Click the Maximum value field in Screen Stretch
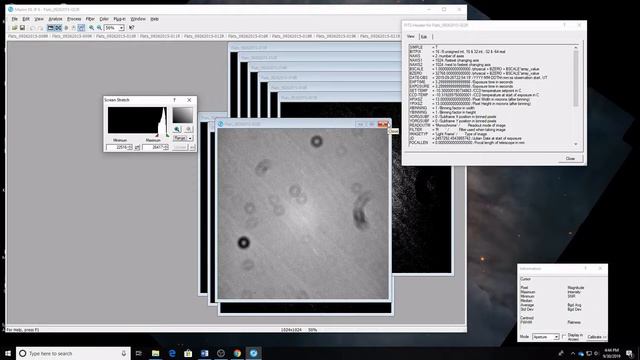The height and width of the screenshot is (360, 640). (155, 147)
